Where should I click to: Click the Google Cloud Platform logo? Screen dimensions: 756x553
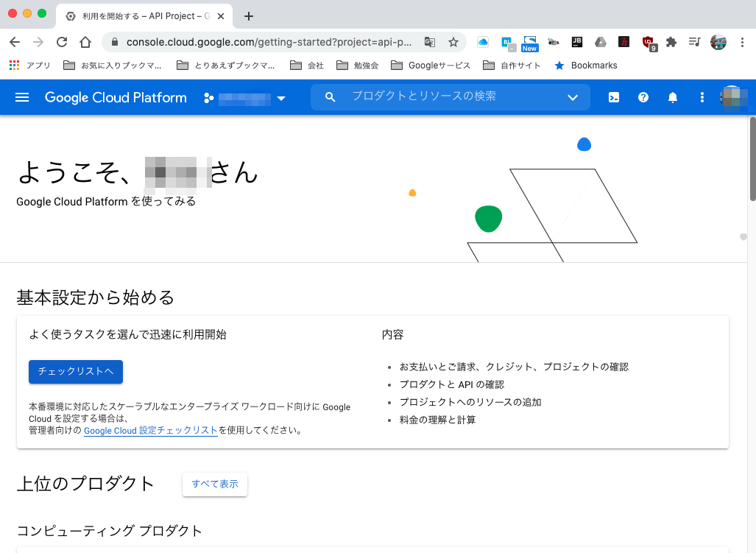pyautogui.click(x=115, y=97)
